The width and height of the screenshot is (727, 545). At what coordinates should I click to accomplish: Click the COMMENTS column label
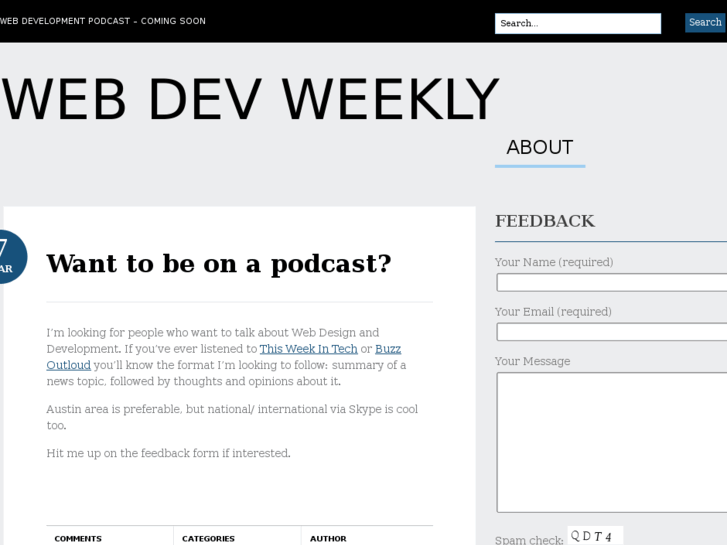tap(78, 539)
